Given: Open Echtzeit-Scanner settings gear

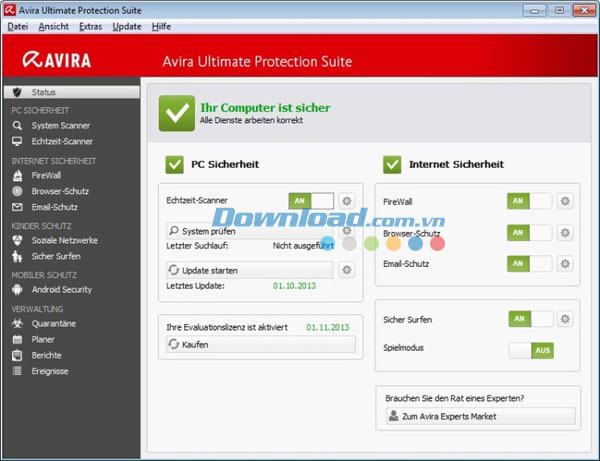Looking at the screenshot, I should pos(347,201).
